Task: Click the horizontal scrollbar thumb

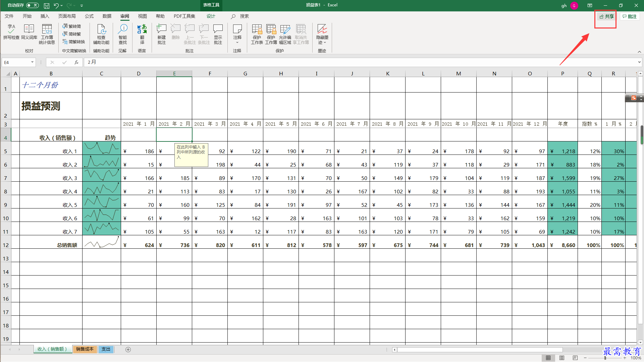Action: (x=480, y=350)
